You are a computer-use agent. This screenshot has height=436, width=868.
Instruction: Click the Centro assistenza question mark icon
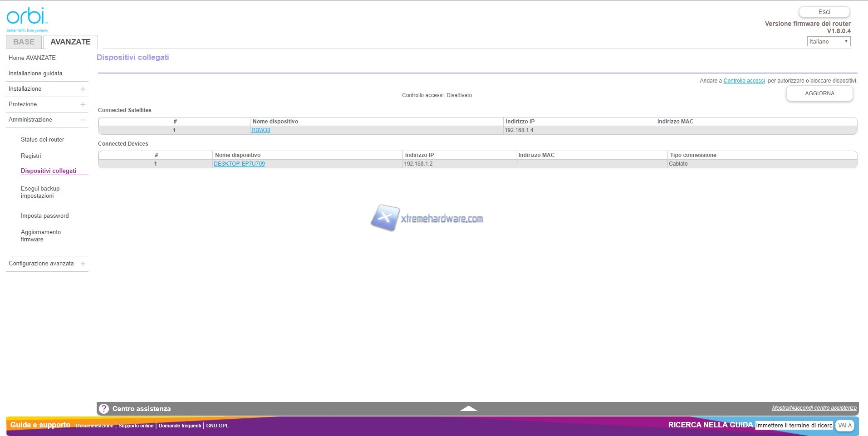point(104,409)
